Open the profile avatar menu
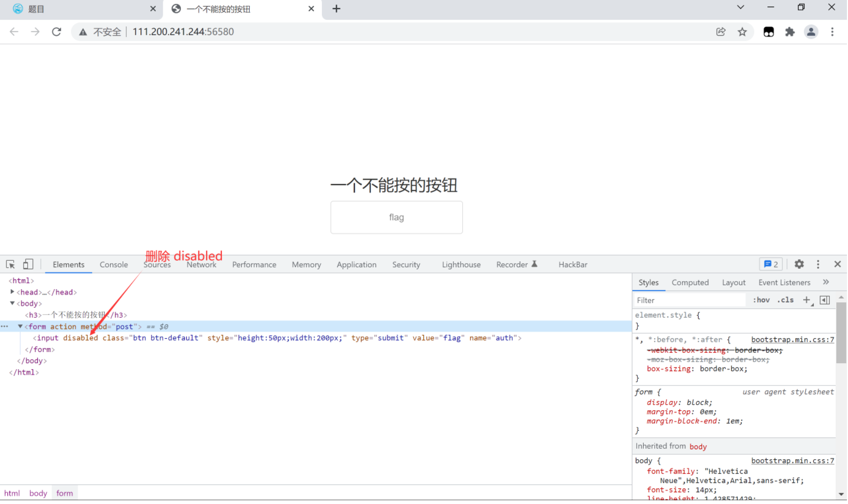Viewport: 848px width, 504px height. point(811,32)
